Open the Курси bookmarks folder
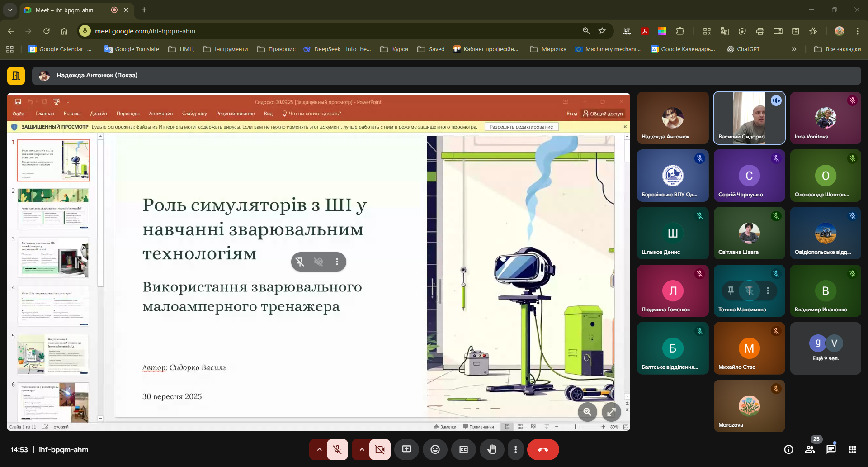The image size is (868, 467). 394,49
